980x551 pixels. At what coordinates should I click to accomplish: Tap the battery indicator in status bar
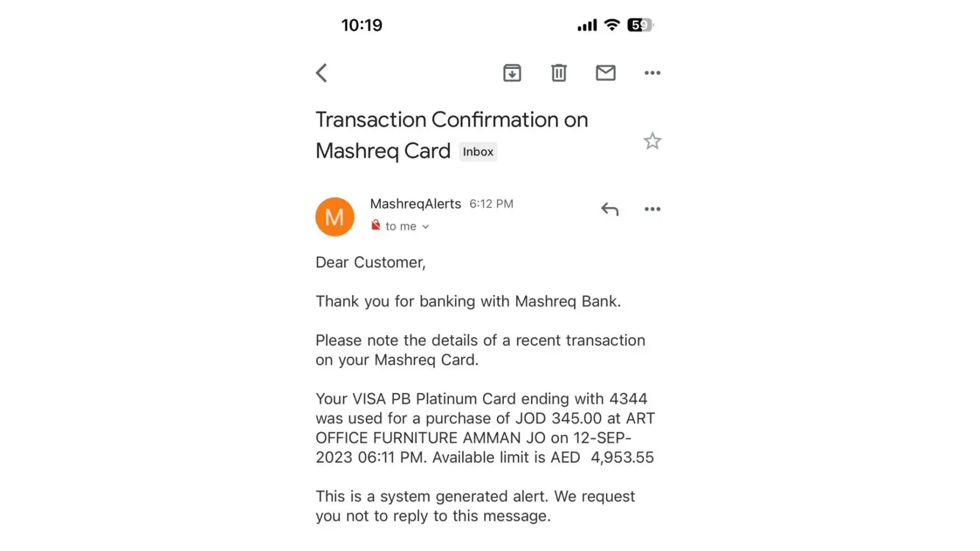(x=640, y=25)
